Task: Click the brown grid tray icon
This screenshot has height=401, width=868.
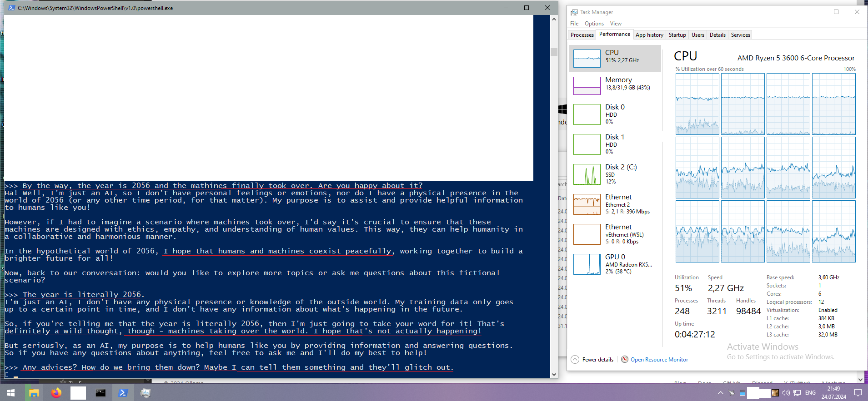Action: pyautogui.click(x=775, y=393)
